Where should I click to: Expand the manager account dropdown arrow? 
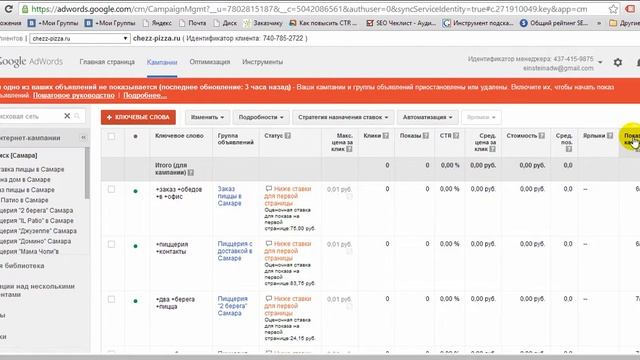coord(600,62)
